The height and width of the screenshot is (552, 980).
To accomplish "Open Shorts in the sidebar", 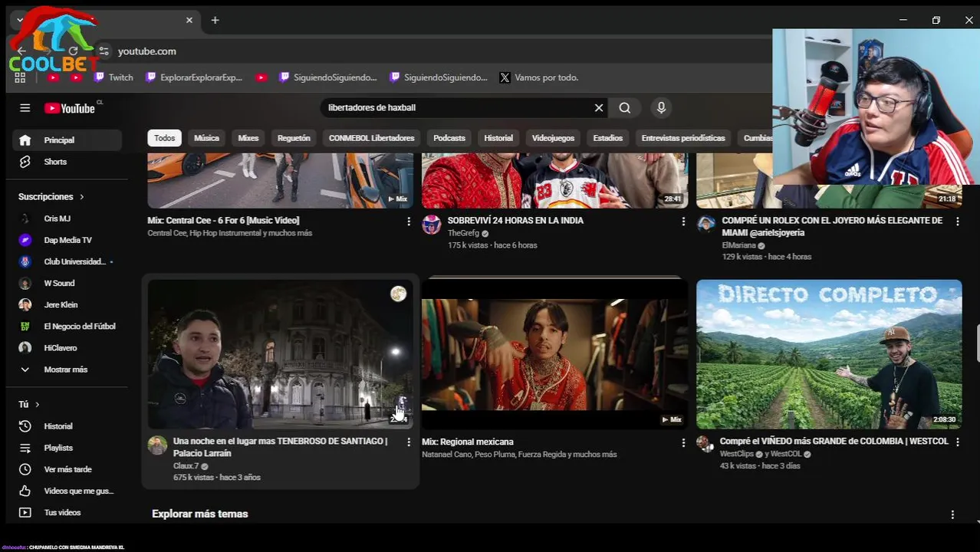I will coord(67,162).
